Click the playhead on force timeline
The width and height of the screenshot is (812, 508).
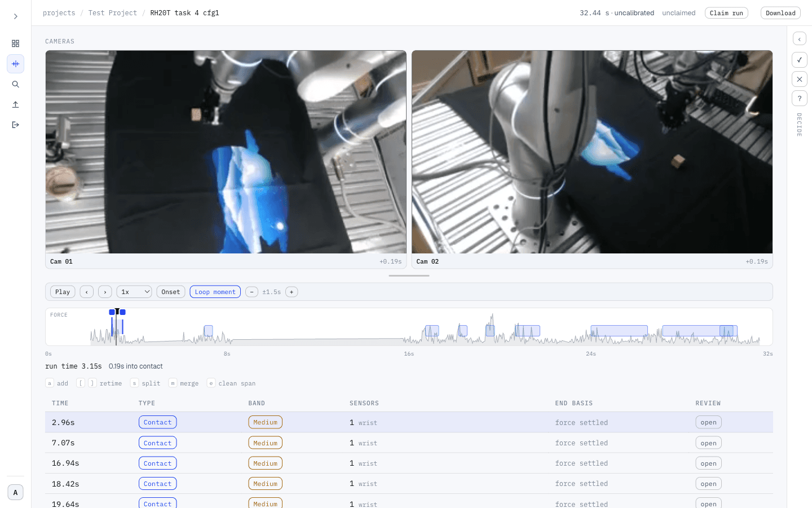point(117,326)
